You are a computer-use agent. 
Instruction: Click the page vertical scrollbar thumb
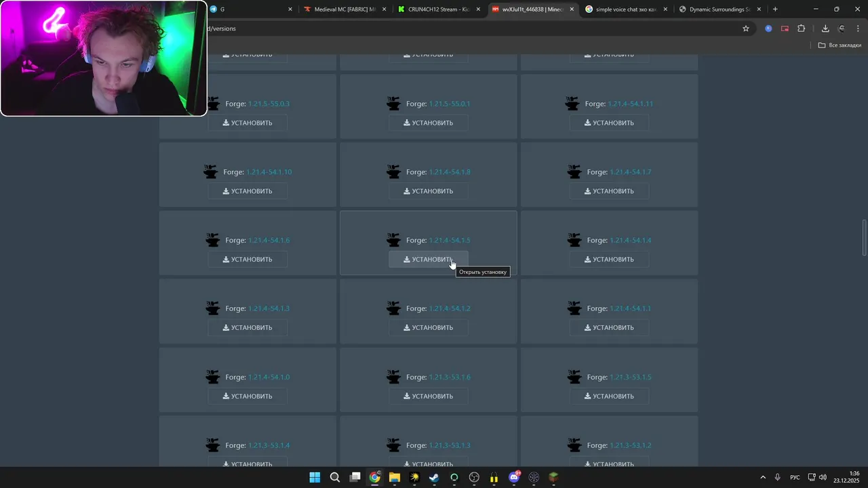864,238
